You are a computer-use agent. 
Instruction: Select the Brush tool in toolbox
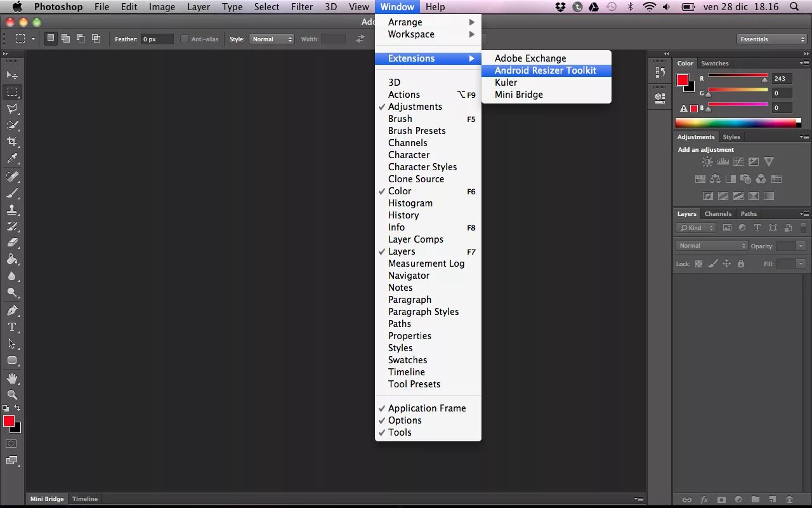[x=12, y=193]
